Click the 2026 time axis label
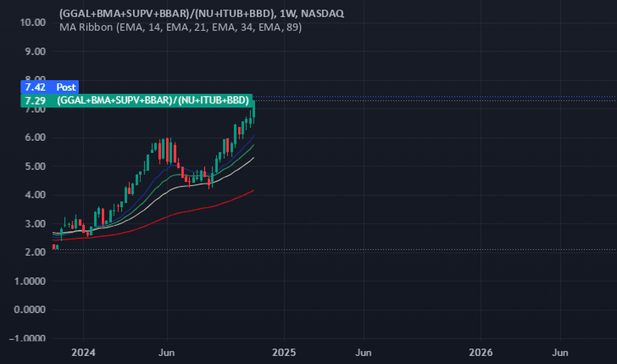 (x=481, y=352)
